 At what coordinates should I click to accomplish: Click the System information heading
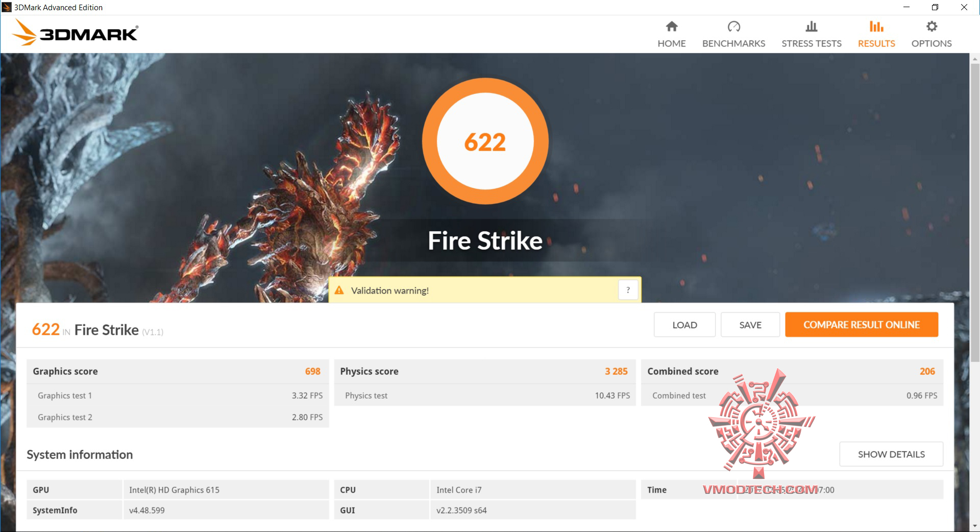click(80, 454)
